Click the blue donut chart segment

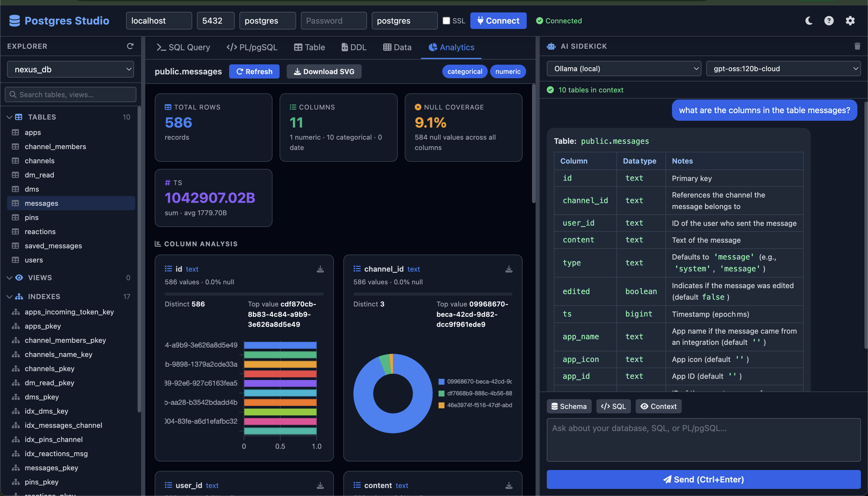[393, 423]
